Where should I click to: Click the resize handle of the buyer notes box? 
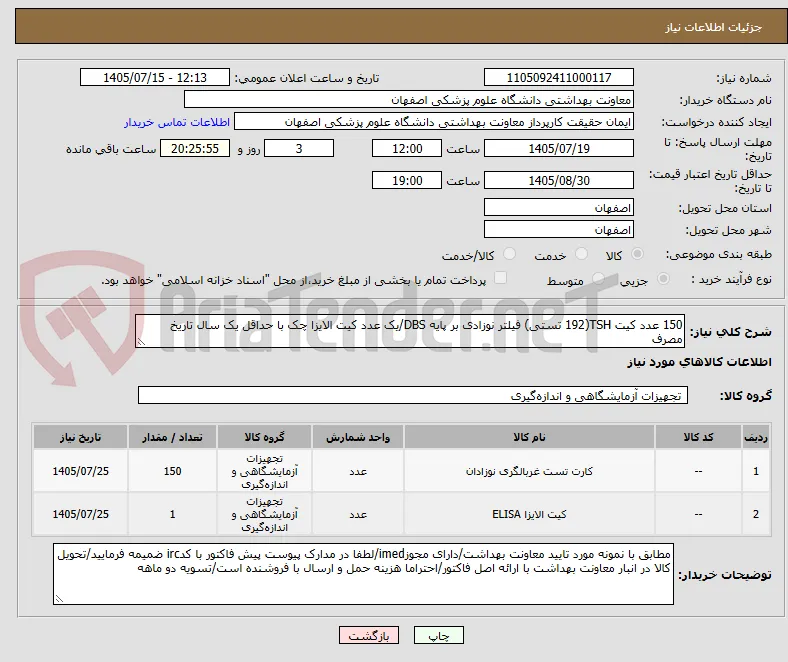click(59, 599)
